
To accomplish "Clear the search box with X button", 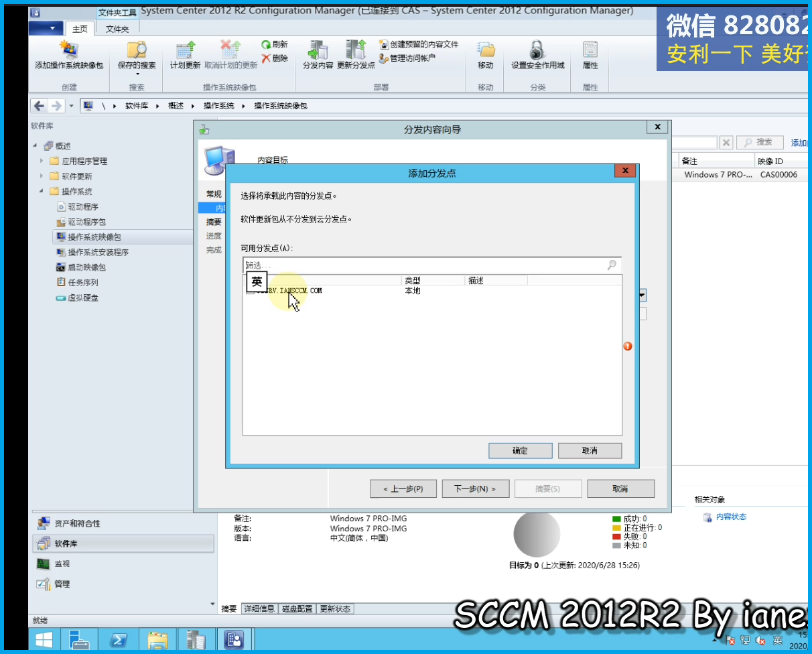I will coord(726,142).
